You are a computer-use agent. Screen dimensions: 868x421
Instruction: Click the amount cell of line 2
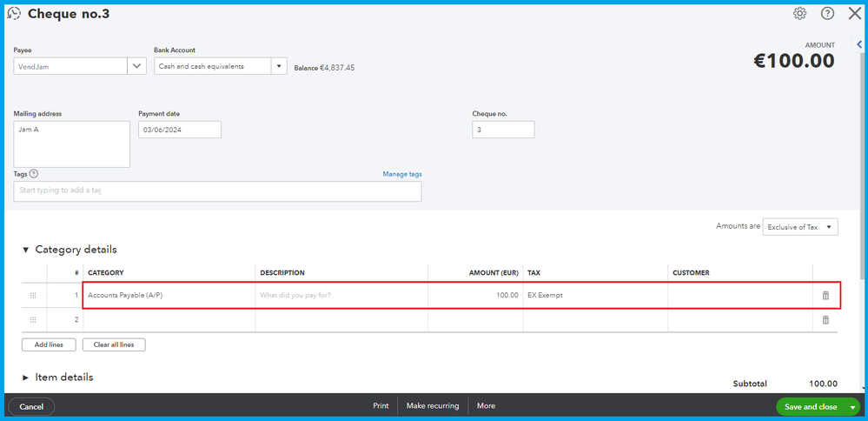pos(475,319)
